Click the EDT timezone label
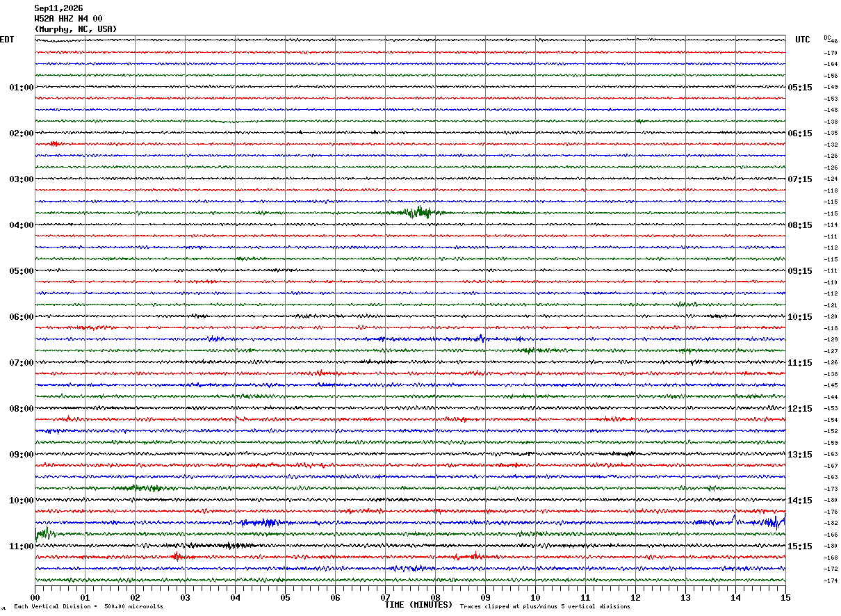 point(7,40)
